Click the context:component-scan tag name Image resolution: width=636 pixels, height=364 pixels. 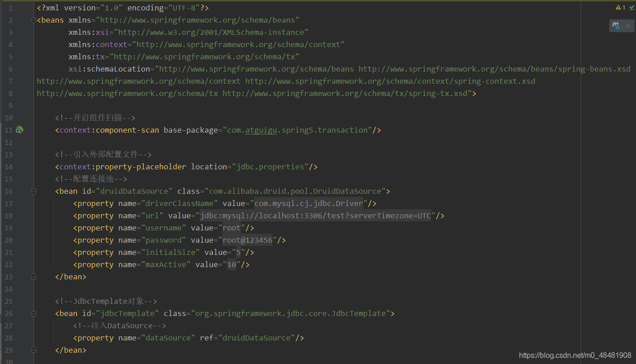pos(109,130)
